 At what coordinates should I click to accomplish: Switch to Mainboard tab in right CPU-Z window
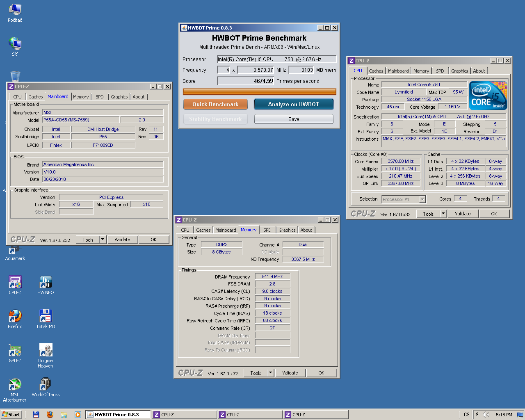(398, 71)
